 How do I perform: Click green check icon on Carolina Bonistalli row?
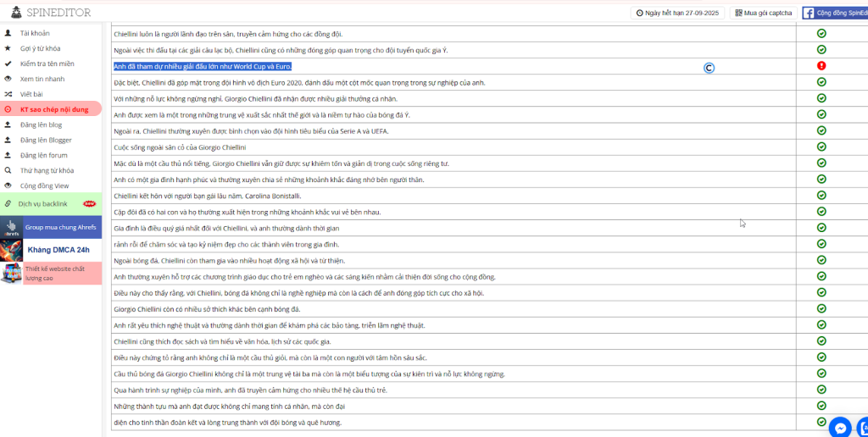[821, 196]
